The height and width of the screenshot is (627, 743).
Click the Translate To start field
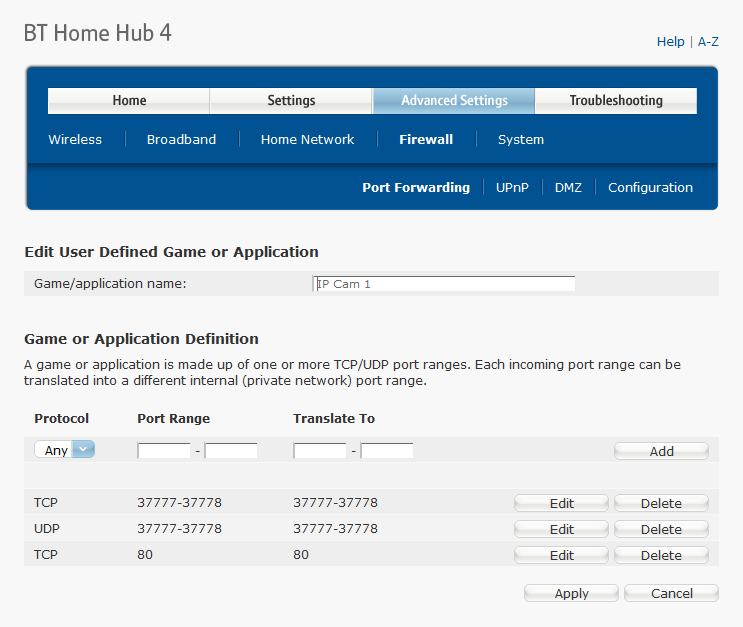[x=320, y=450]
